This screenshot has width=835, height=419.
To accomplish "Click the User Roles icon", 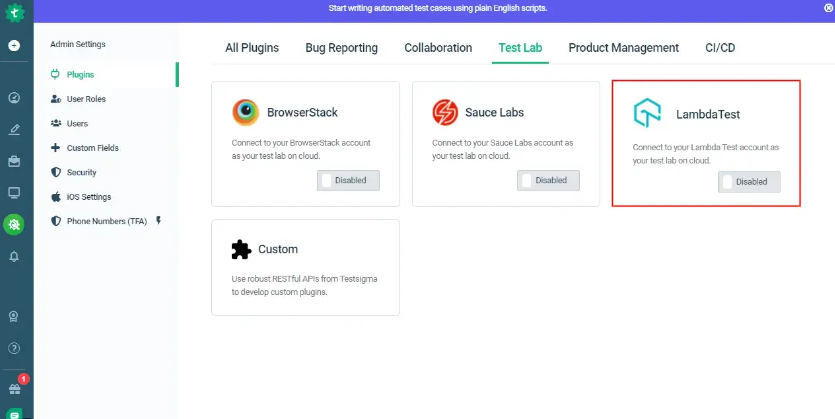I will [55, 99].
